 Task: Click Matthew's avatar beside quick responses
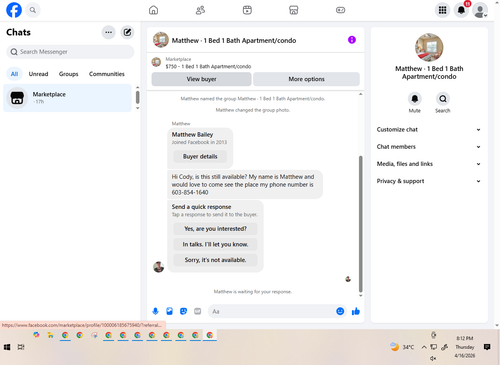[x=158, y=267]
